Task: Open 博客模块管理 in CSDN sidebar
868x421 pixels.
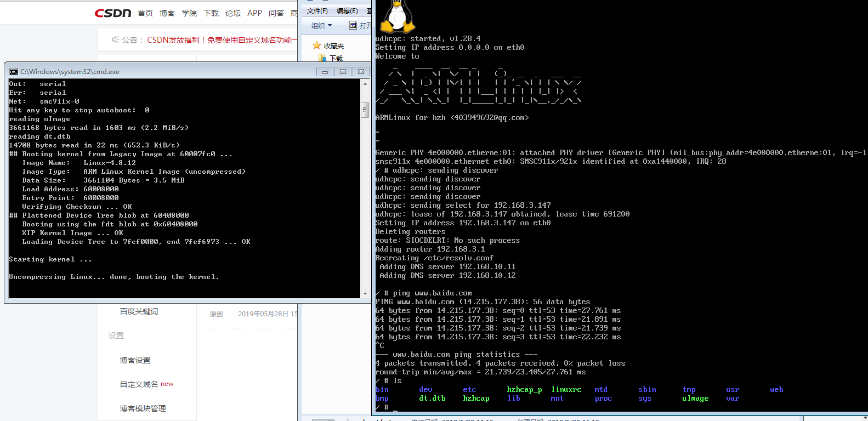Action: point(143,408)
